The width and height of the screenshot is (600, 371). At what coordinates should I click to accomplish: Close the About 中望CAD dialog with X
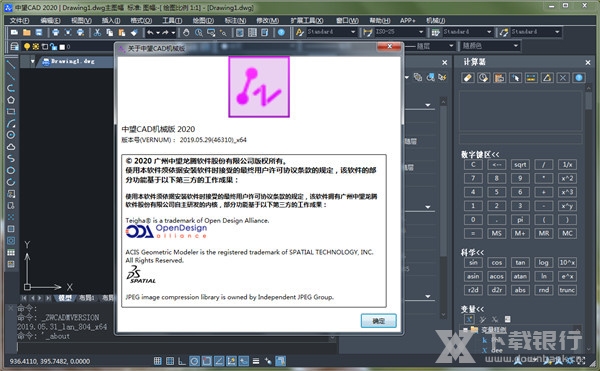coord(389,47)
